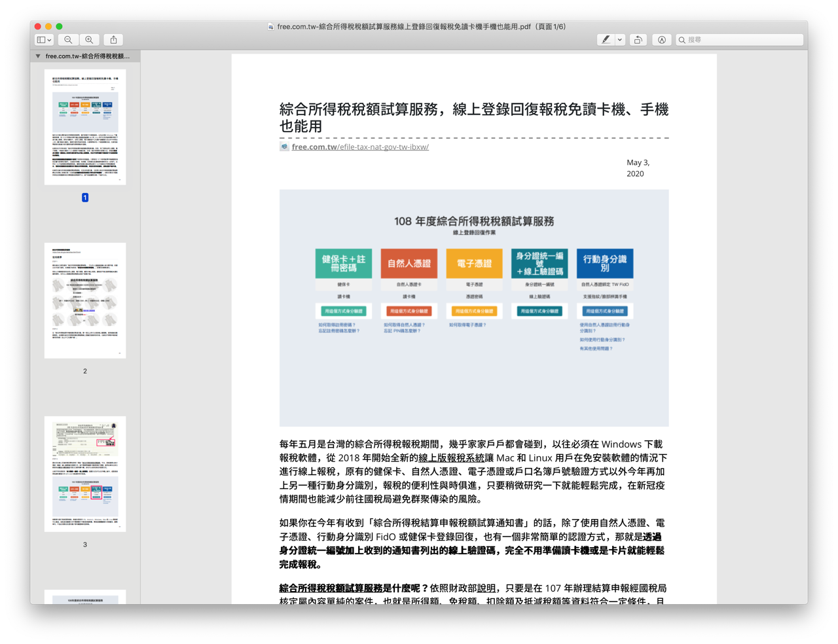The height and width of the screenshot is (644, 838).
Task: Click 用這個方式身分驗證 button under 健保卡
Action: tap(344, 312)
